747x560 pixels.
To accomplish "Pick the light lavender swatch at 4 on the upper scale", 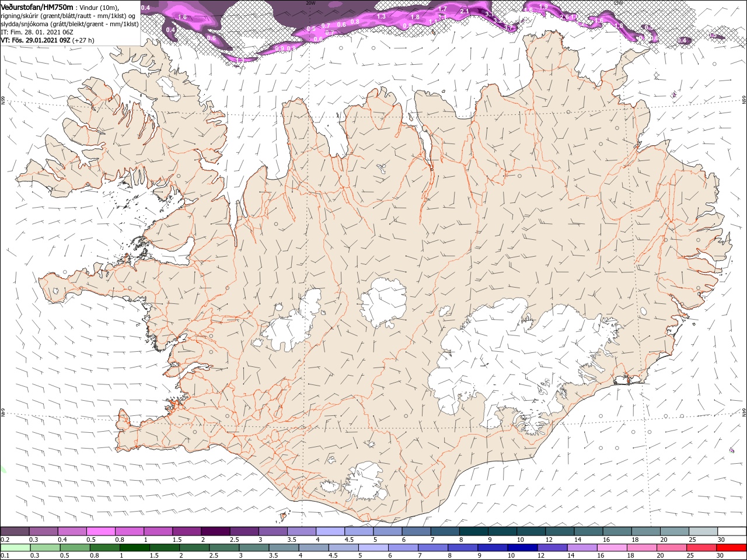I will 330,531.
